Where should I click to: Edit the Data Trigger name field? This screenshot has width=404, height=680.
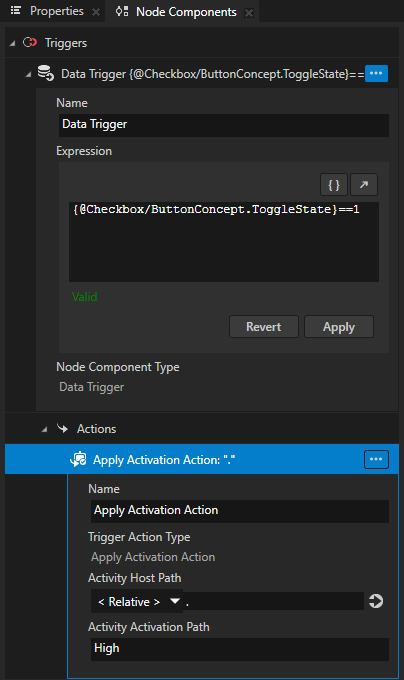[x=224, y=125]
